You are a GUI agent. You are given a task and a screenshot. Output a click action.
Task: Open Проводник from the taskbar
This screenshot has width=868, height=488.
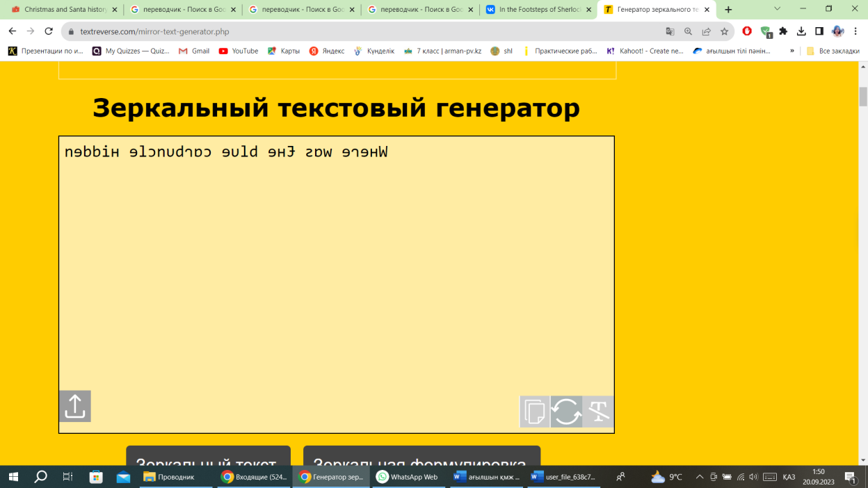coord(177,477)
